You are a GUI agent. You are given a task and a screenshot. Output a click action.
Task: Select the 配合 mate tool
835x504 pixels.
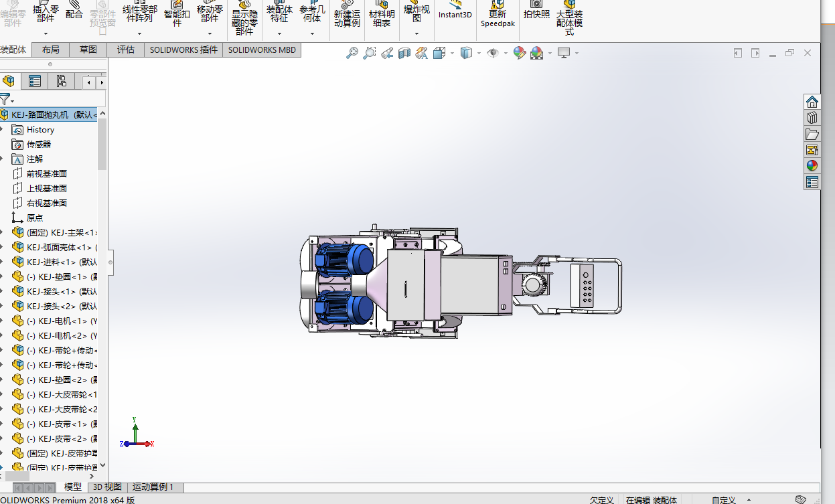pyautogui.click(x=74, y=10)
